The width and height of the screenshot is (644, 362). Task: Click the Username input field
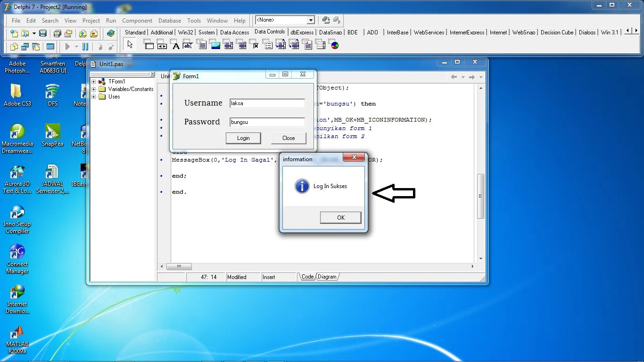point(267,103)
